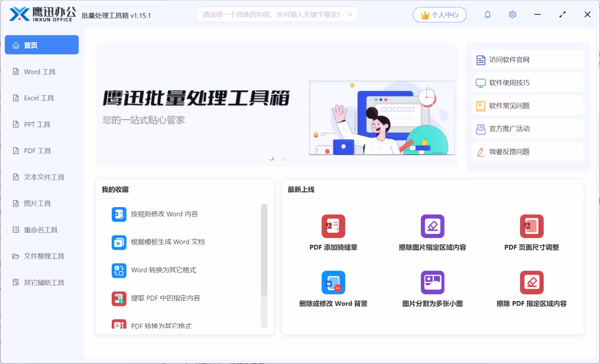Expand the function search dropdown arrow
The height and width of the screenshot is (364, 600).
pos(350,15)
